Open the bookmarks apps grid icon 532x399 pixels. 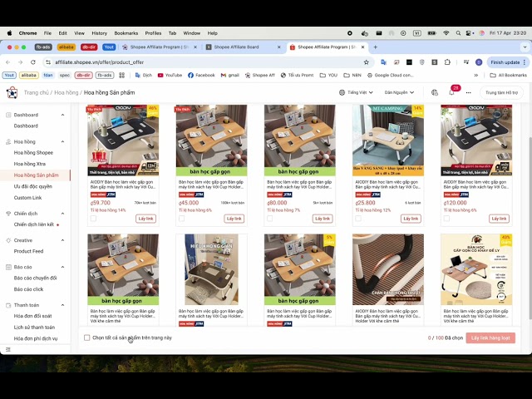click(x=122, y=75)
